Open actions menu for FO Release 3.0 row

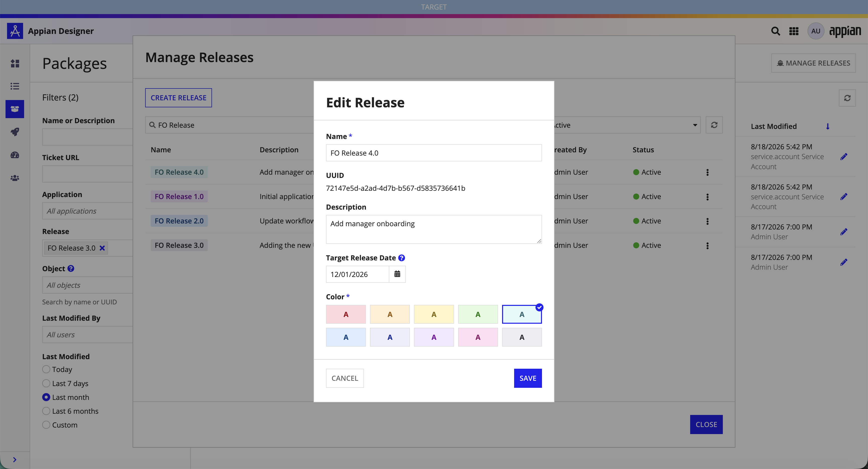[707, 246]
